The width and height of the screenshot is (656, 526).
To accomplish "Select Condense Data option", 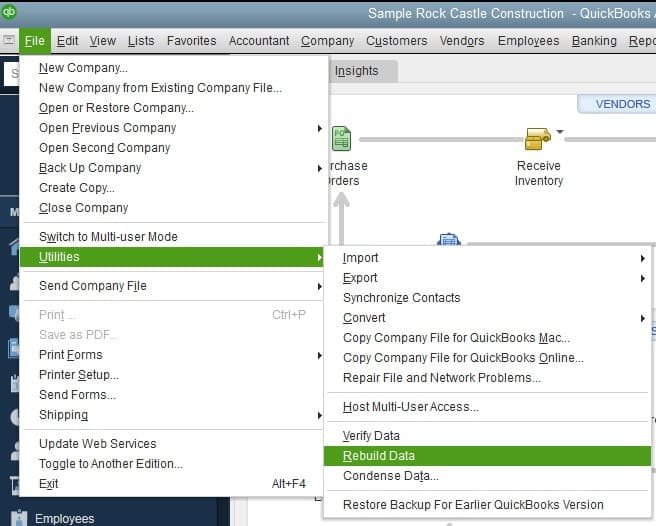I will click(390, 476).
